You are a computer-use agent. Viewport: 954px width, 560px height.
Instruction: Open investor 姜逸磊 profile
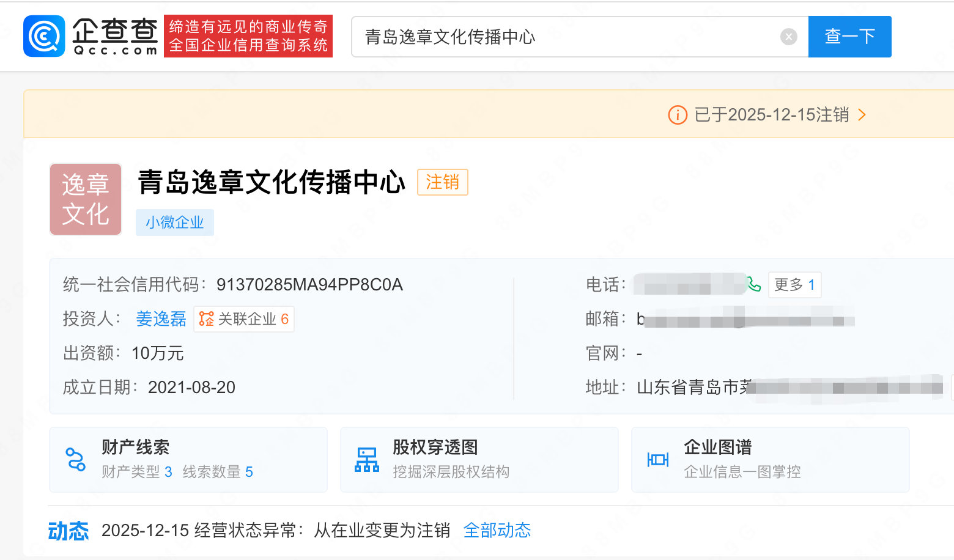(x=161, y=319)
